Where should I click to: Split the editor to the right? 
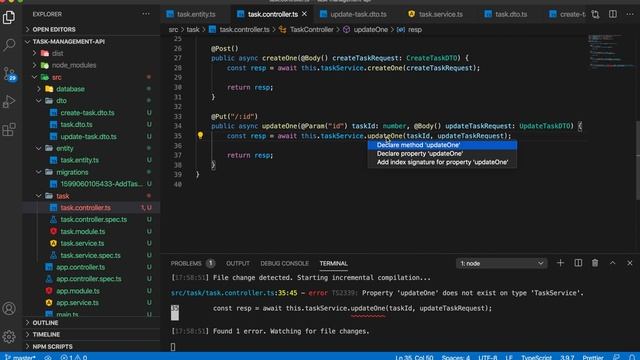tap(613, 14)
